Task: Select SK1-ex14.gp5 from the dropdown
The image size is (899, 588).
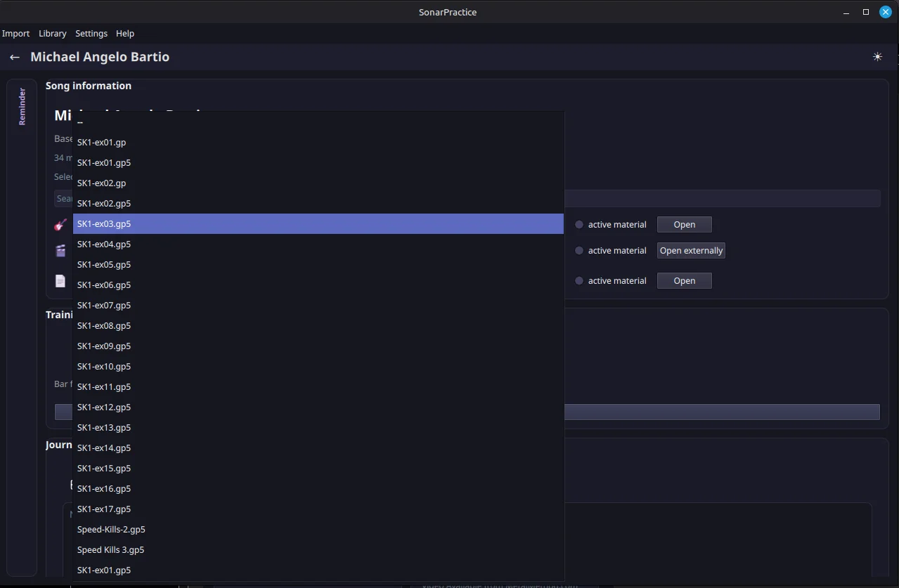Action: [318, 448]
